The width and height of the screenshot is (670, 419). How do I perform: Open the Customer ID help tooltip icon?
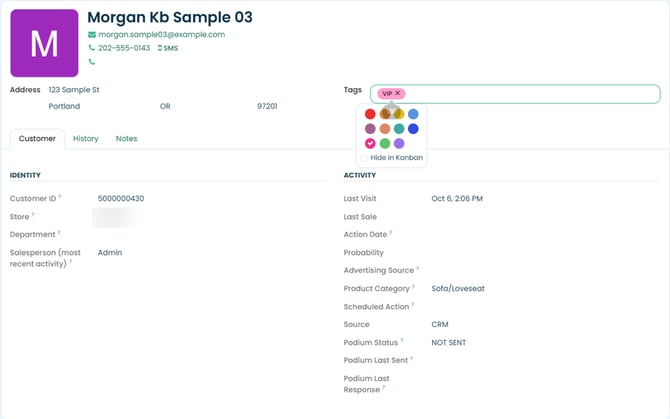[x=60, y=196]
